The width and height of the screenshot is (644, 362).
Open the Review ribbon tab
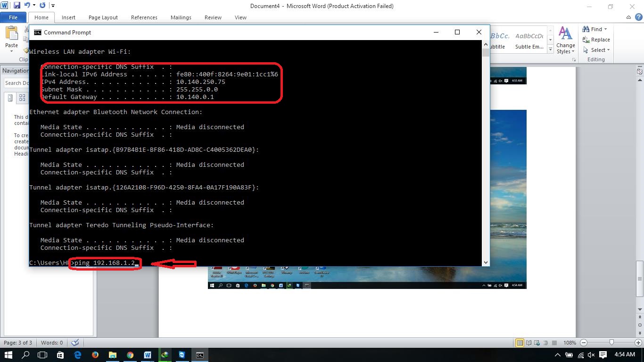click(x=213, y=17)
